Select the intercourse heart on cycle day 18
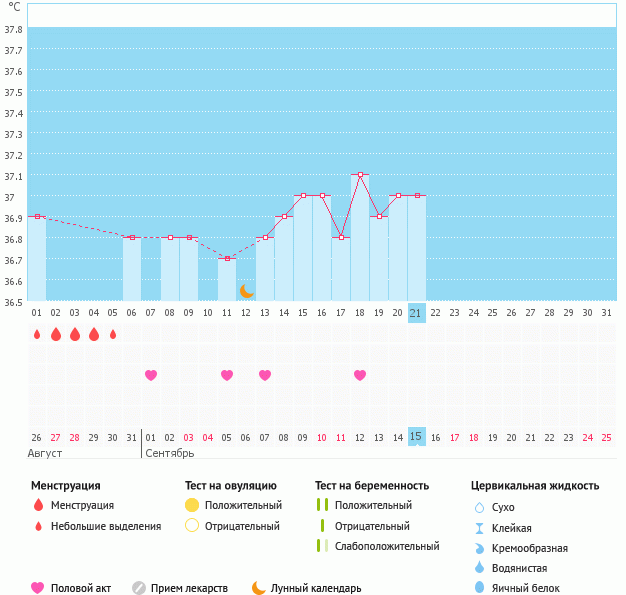 (x=360, y=375)
